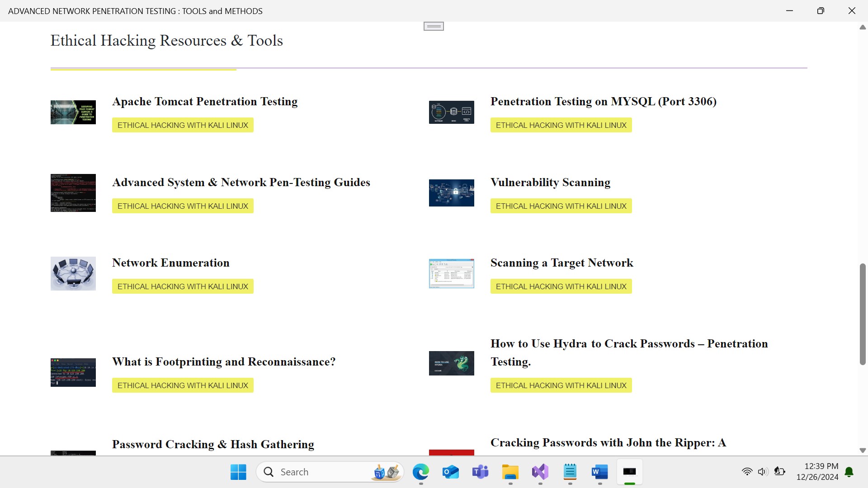Screen dimensions: 868x488
Task: Click category tag under Network Enumeration
Action: click(x=183, y=286)
